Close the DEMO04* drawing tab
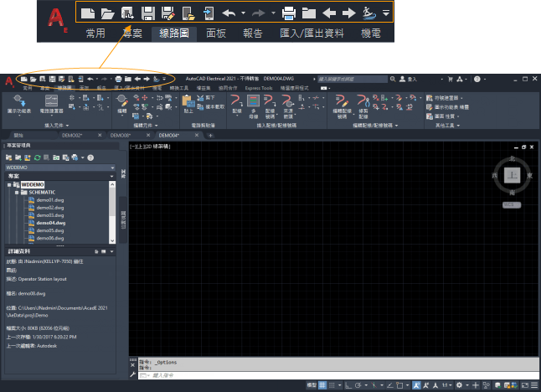 [197, 135]
